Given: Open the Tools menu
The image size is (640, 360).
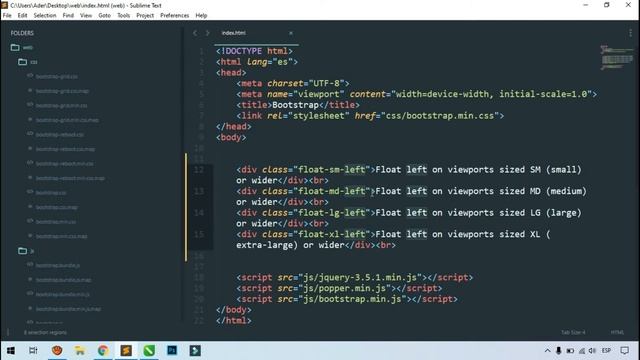Looking at the screenshot, I should 124,16.
